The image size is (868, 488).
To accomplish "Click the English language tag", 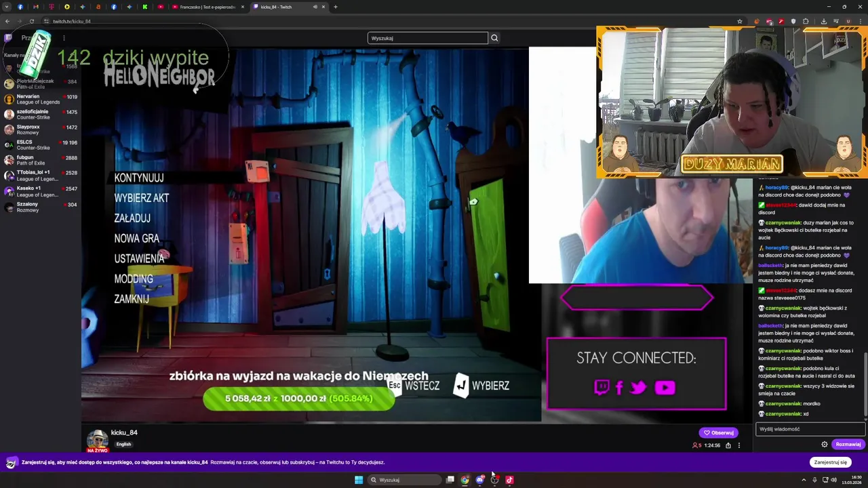I will (123, 445).
